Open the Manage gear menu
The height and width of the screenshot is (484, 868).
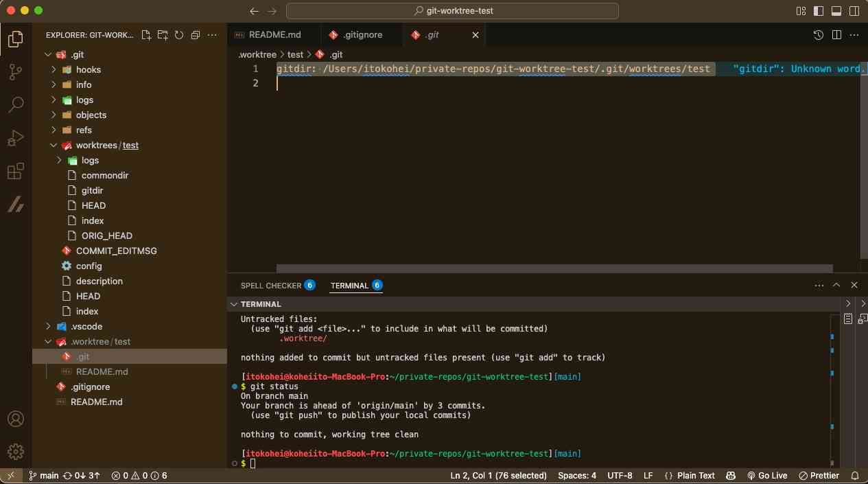click(x=15, y=451)
